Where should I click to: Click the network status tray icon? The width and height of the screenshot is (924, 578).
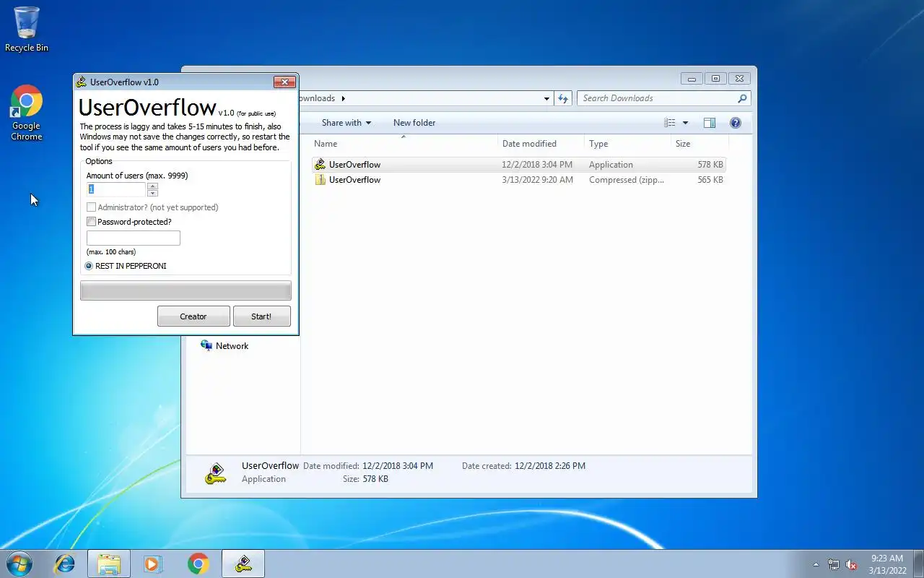click(834, 564)
